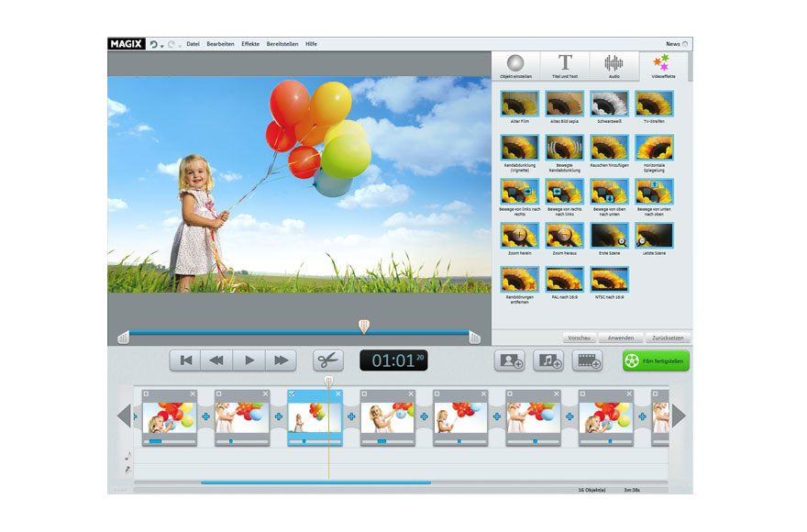Screen dimensions: 807x532
Task: Open the Hilfe menu
Action: click(x=312, y=44)
